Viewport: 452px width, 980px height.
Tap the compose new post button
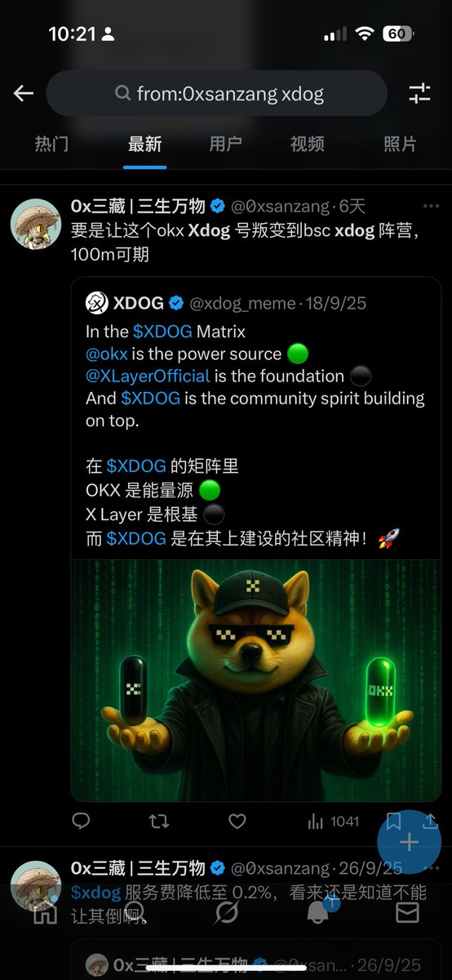coord(409,842)
